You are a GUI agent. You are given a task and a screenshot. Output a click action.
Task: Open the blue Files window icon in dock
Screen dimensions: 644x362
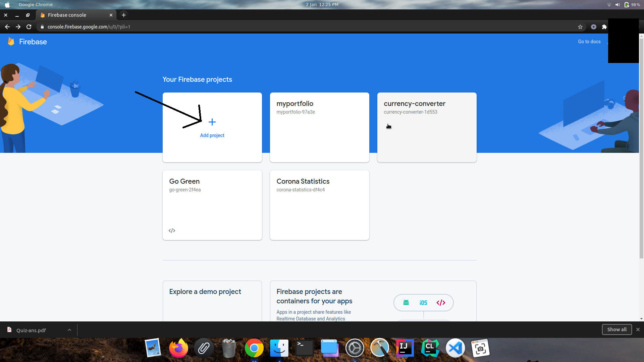329,348
